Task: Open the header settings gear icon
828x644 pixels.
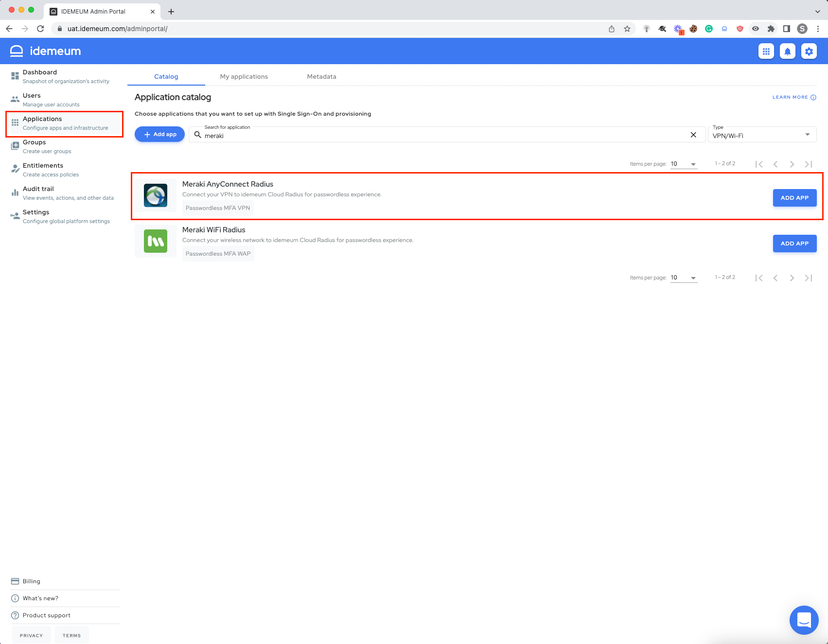Action: [x=809, y=51]
